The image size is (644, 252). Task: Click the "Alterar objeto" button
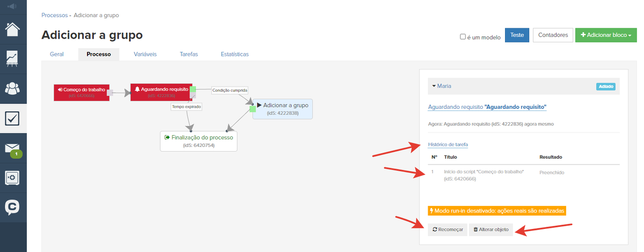pyautogui.click(x=491, y=229)
